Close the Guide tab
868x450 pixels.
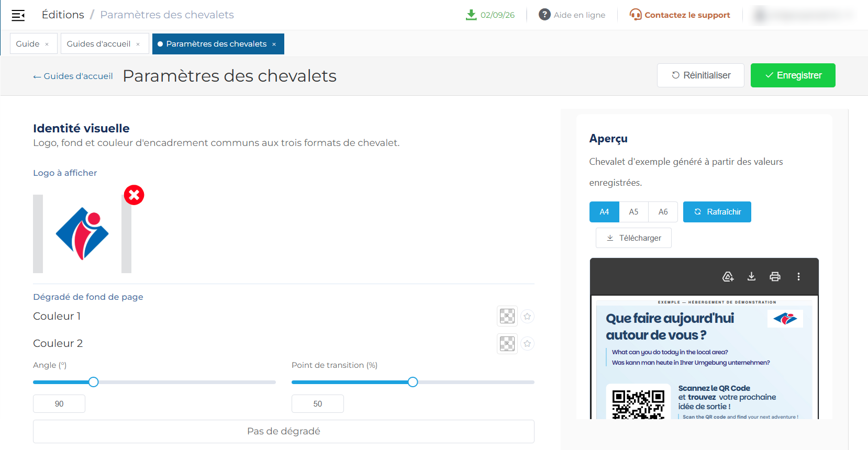pyautogui.click(x=47, y=44)
